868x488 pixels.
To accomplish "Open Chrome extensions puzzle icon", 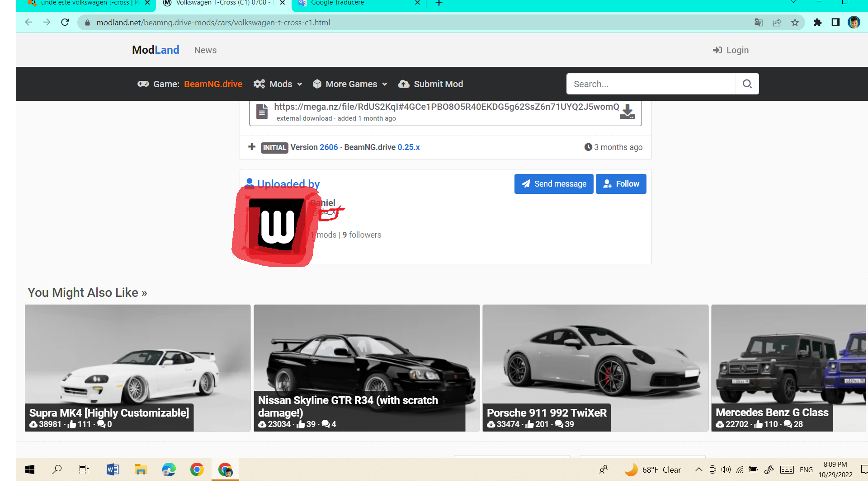I will tap(817, 23).
